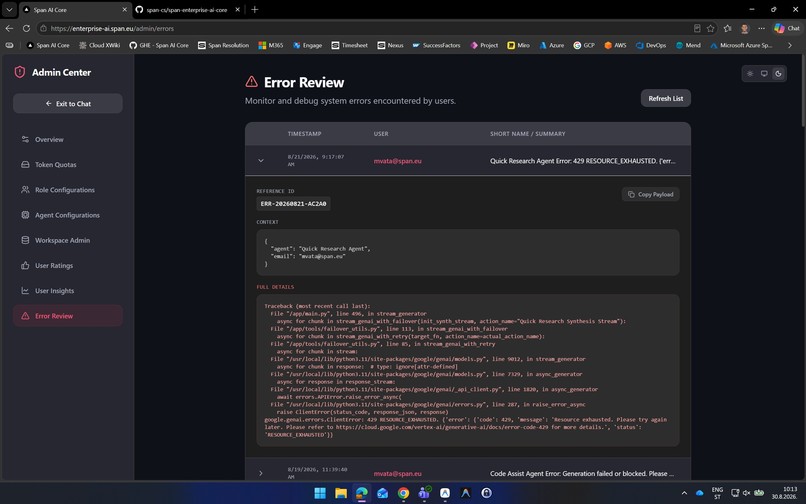This screenshot has width=806, height=504.
Task: Click the SHORT NAME / SUMMARY column header
Action: click(527, 134)
